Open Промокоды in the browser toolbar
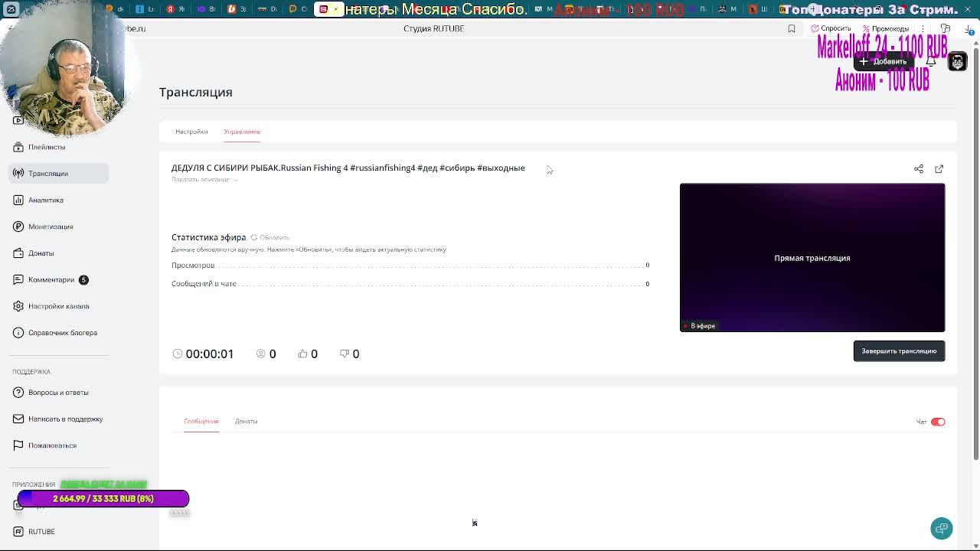Image resolution: width=980 pixels, height=551 pixels. point(885,29)
